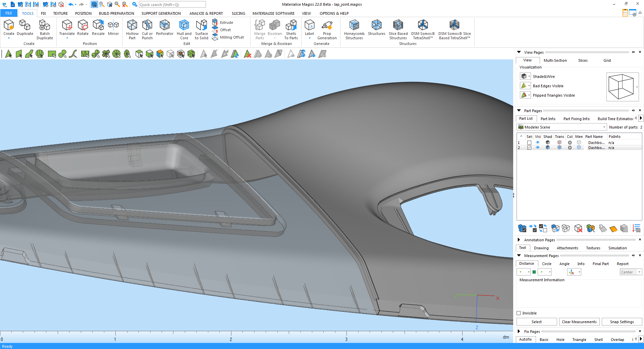644x349 pixels.
Task: Click the Hollow Part tool icon
Action: click(x=132, y=26)
